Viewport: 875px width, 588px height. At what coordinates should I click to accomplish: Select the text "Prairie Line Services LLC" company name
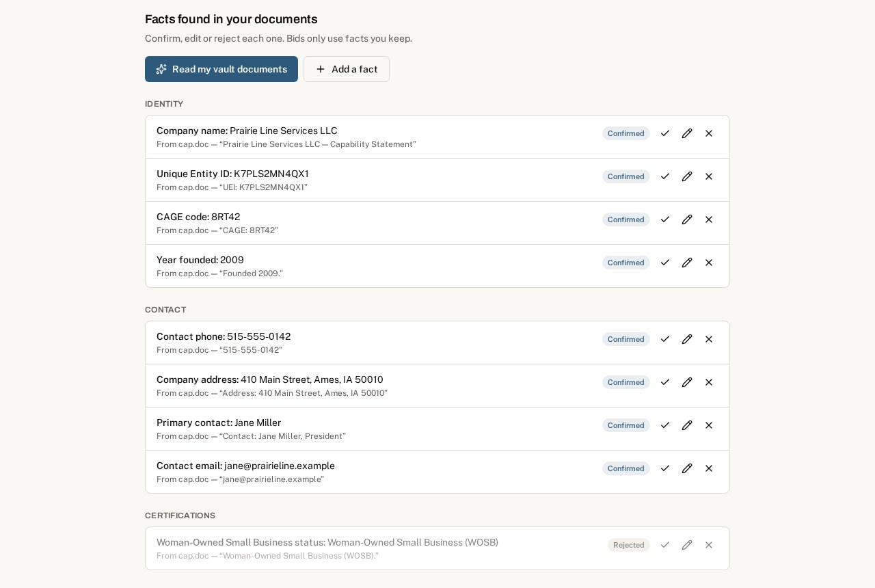(284, 131)
